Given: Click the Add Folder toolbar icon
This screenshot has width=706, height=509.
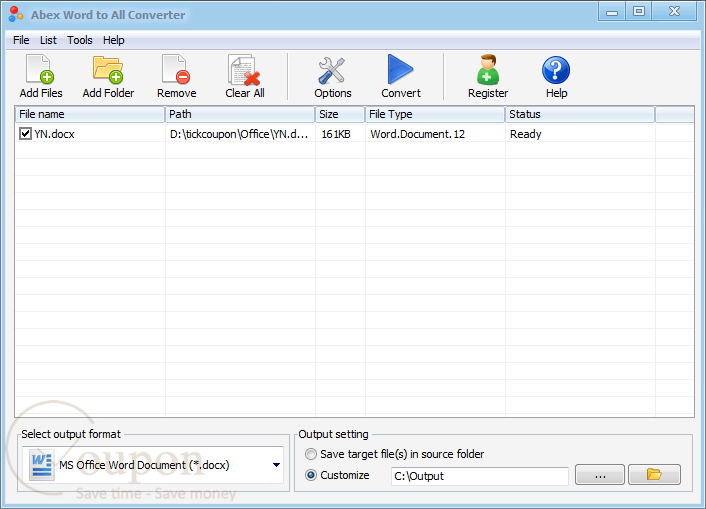Looking at the screenshot, I should tap(108, 70).
